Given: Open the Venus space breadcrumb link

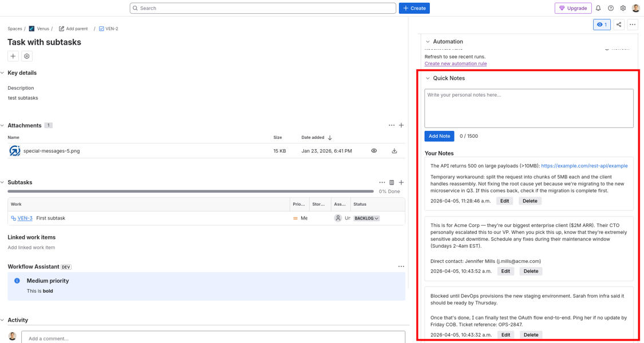Looking at the screenshot, I should coord(43,29).
